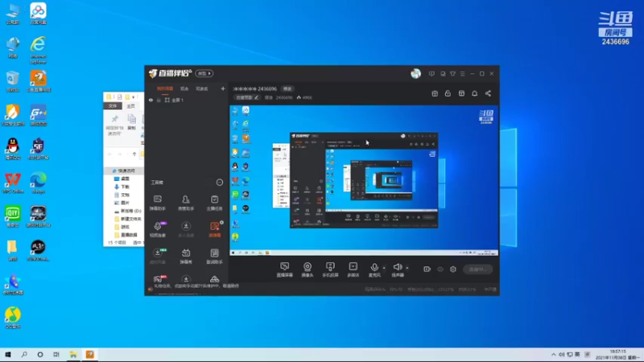The width and height of the screenshot is (644, 362).
Task: Share the live room via the share icon
Action: [488, 93]
